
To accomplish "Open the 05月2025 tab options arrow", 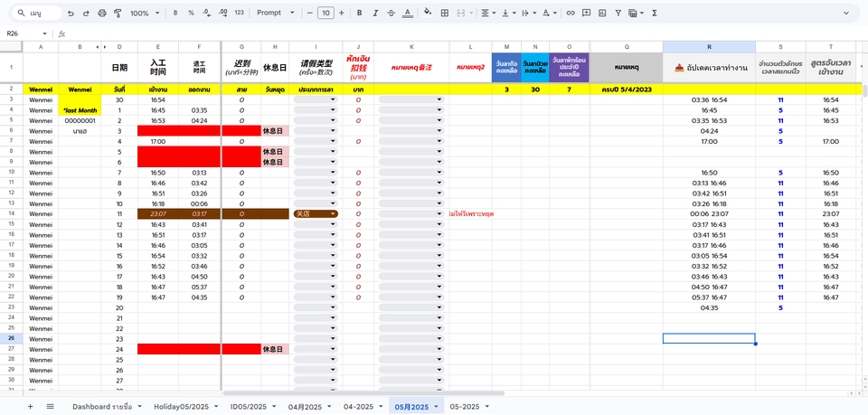I will [x=436, y=407].
